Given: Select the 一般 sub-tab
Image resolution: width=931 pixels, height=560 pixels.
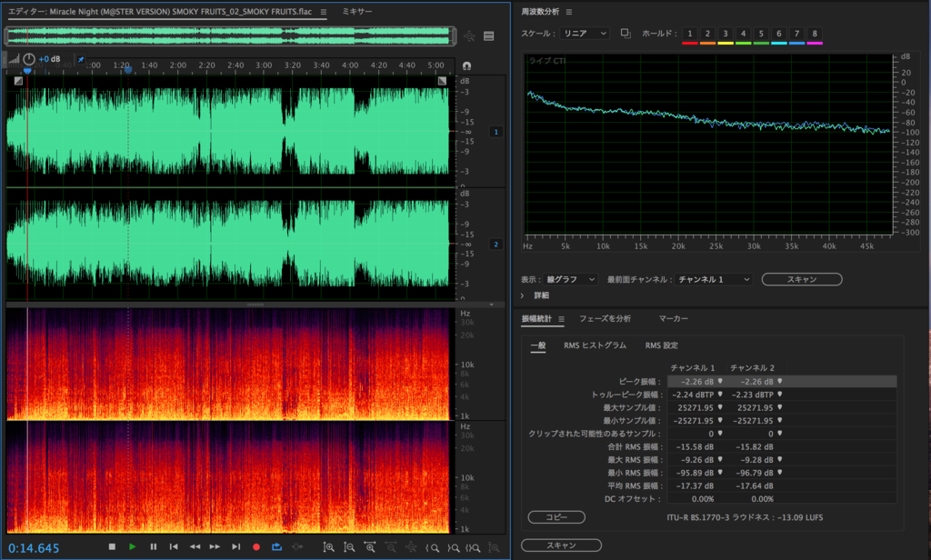Looking at the screenshot, I should [538, 345].
